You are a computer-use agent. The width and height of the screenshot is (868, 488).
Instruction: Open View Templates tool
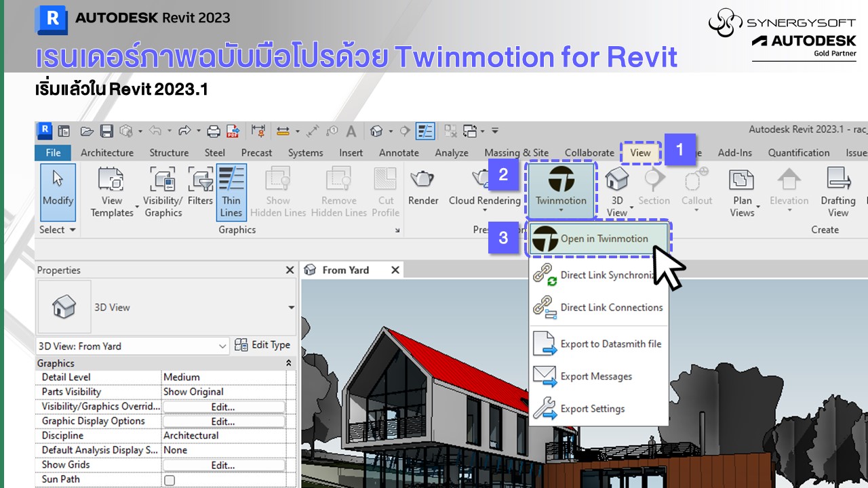click(x=112, y=180)
